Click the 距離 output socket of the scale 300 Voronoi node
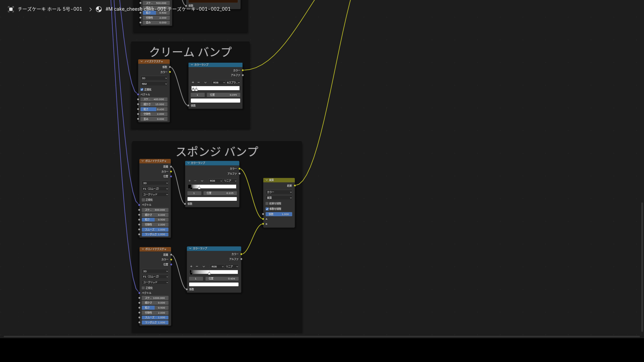 point(171,167)
